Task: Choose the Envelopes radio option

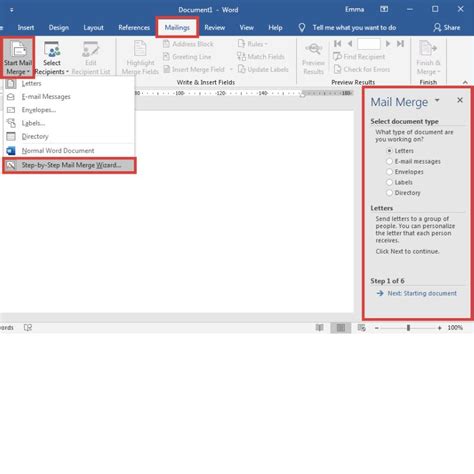Action: coord(389,172)
